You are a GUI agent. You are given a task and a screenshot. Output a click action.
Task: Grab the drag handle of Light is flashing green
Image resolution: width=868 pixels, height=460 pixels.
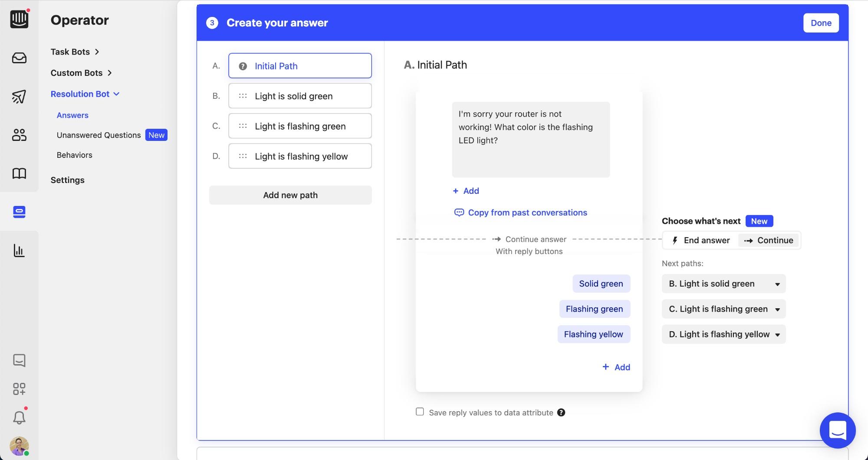(x=243, y=126)
